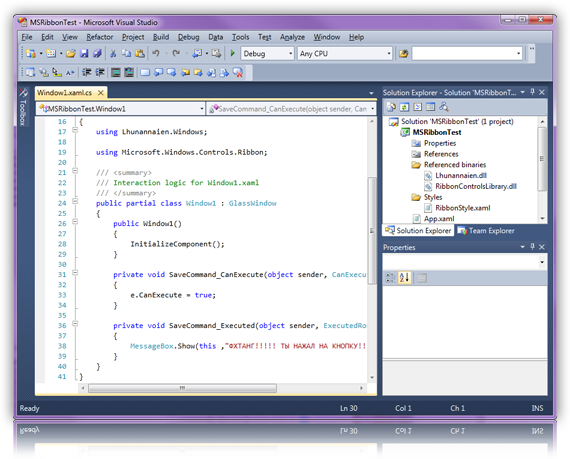Open the File menu

pyautogui.click(x=27, y=37)
